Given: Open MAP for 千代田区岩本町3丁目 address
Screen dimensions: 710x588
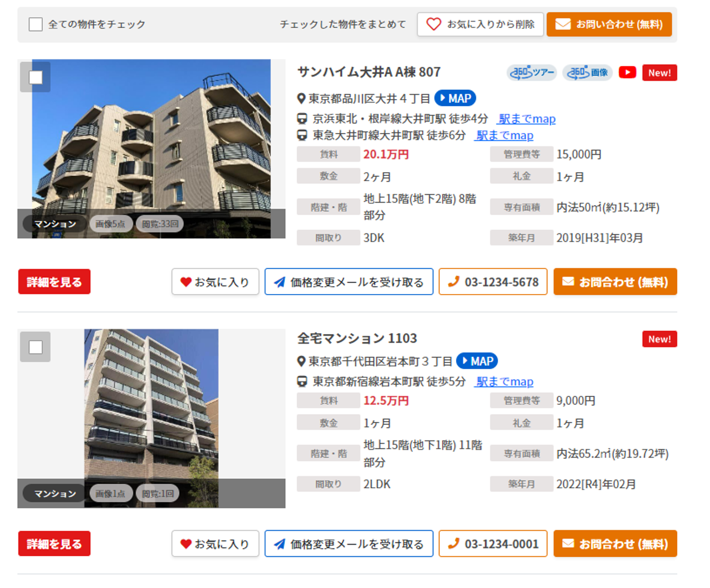Looking at the screenshot, I should pos(477,361).
